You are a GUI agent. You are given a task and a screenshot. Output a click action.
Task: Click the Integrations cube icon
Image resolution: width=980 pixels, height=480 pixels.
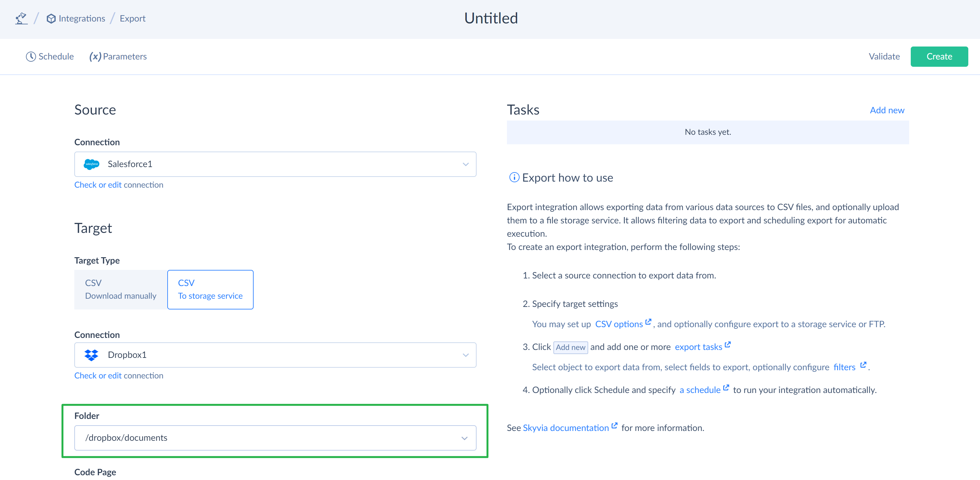tap(51, 19)
